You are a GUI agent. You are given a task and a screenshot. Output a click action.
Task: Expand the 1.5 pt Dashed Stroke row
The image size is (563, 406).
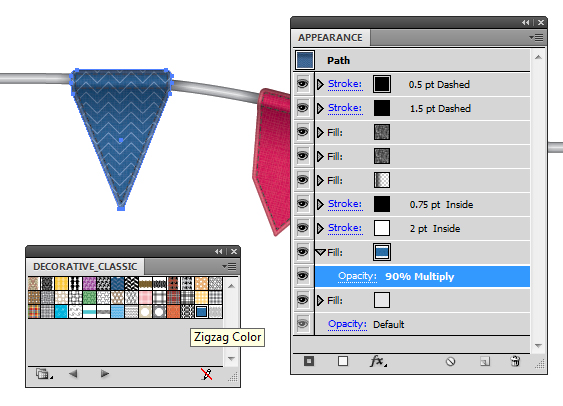[320, 108]
